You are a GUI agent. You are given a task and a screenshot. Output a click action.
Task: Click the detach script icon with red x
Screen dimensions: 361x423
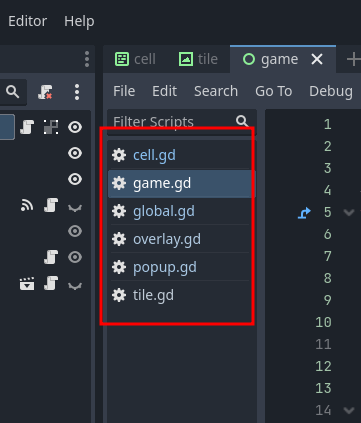(x=45, y=92)
